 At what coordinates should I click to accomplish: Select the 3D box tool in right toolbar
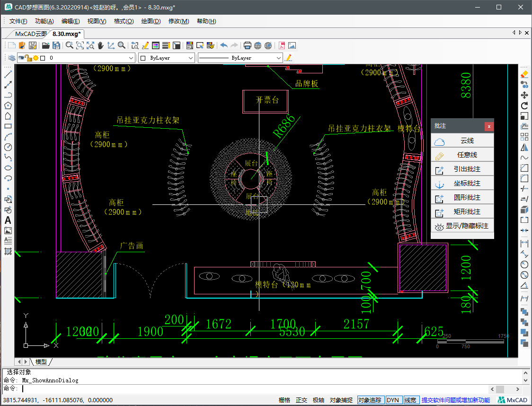coord(524,210)
